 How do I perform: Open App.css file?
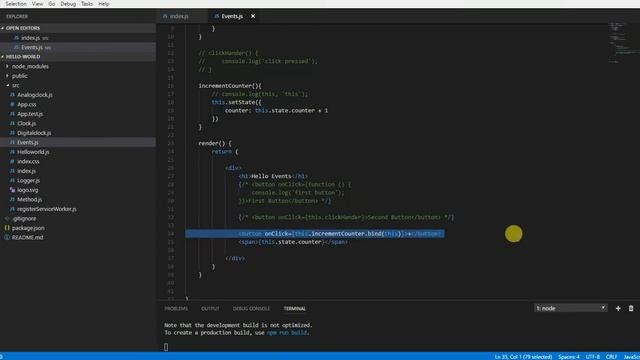(x=27, y=104)
